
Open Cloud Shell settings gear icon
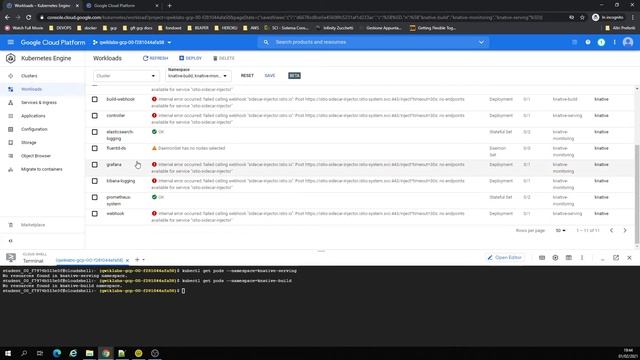pos(555,258)
